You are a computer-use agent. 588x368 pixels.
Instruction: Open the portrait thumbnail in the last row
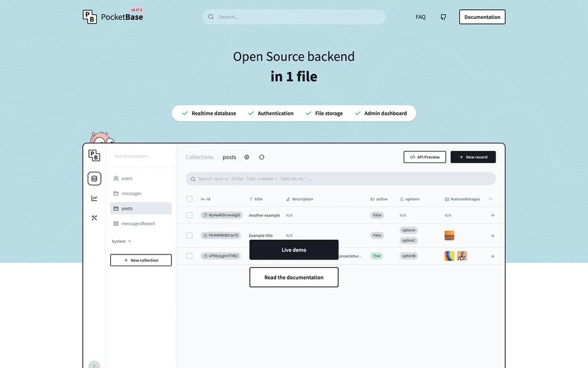click(462, 256)
